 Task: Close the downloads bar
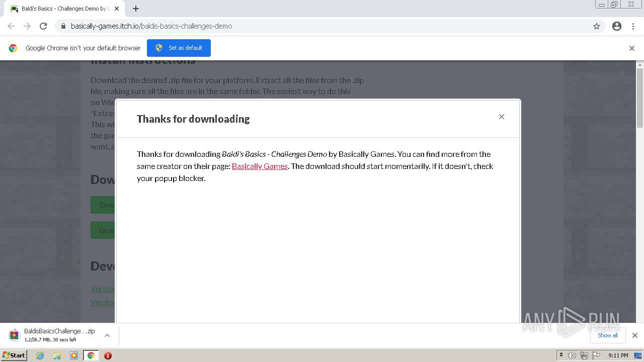pos(635,335)
